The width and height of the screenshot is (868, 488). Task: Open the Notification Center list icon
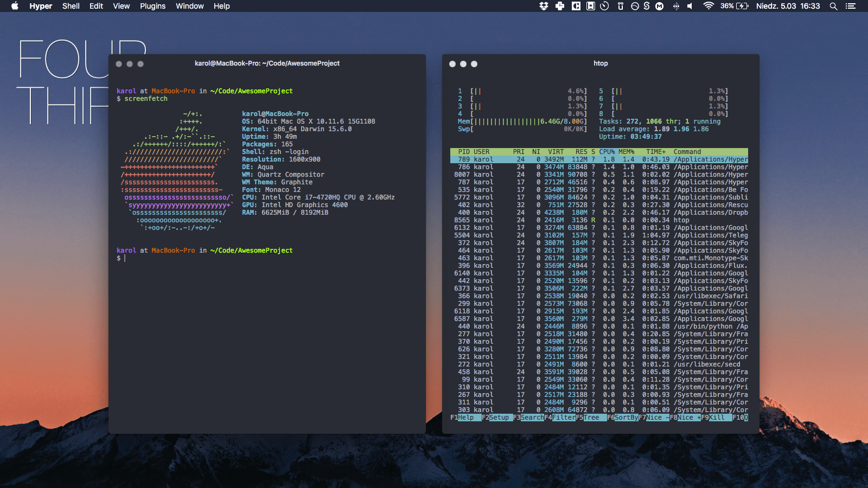[x=851, y=6]
